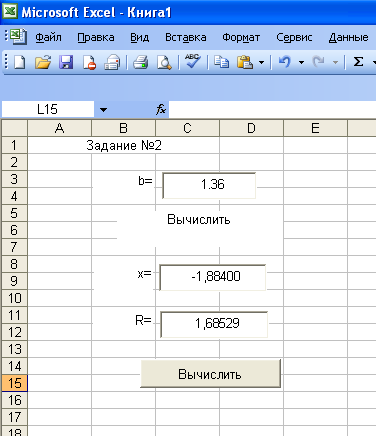Select column A header
Image resolution: width=376 pixels, height=436 pixels.
59,128
